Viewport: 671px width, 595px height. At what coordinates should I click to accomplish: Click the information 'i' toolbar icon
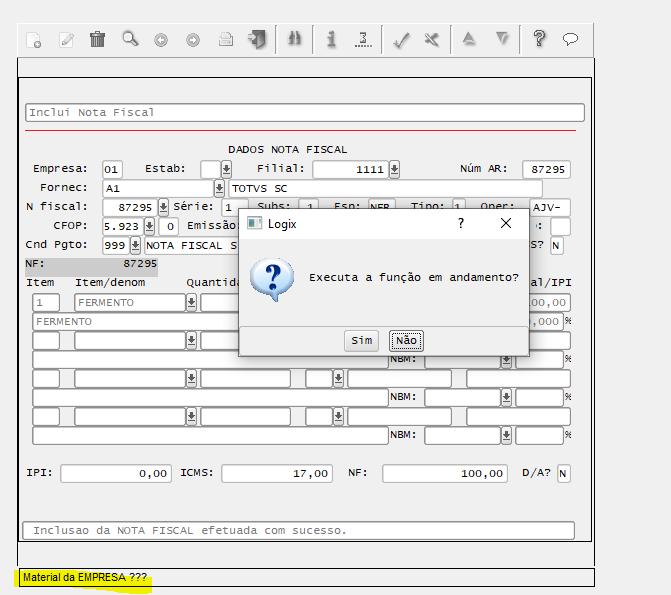point(331,39)
